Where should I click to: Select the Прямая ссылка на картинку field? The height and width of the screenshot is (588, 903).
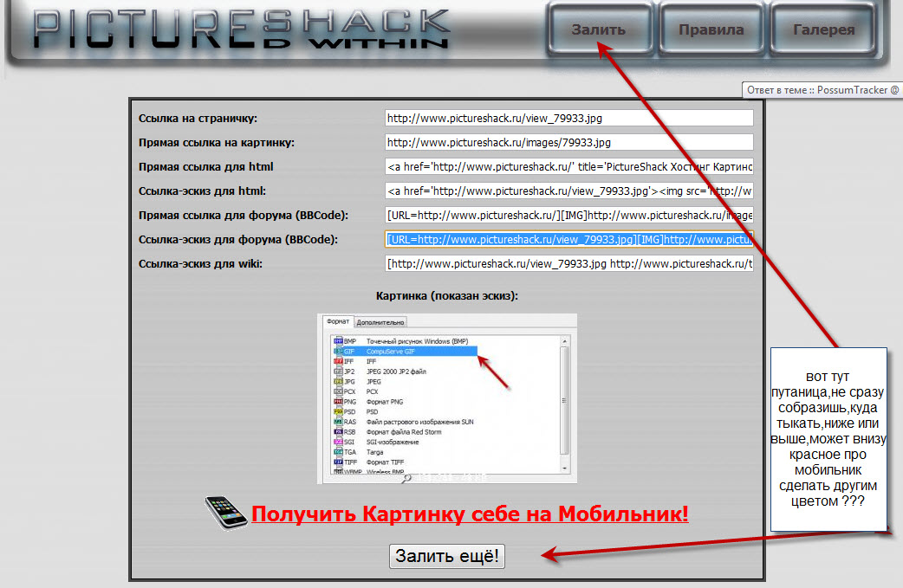pyautogui.click(x=569, y=142)
